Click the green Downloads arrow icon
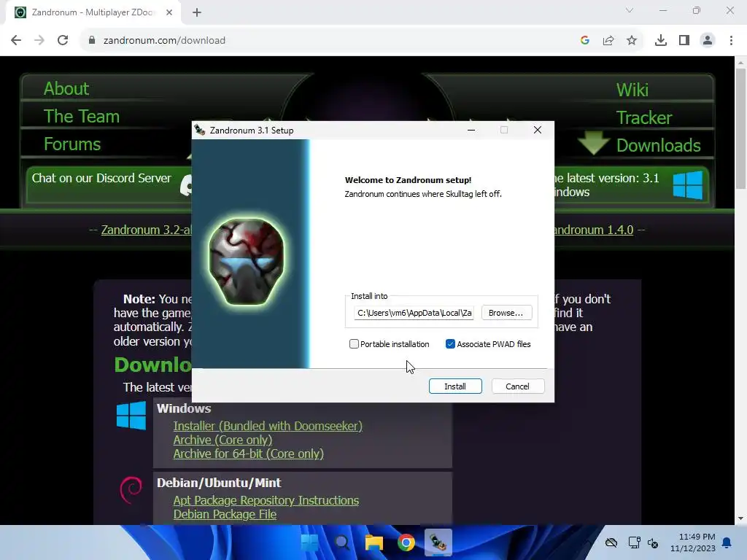This screenshot has width=747, height=560. [594, 142]
